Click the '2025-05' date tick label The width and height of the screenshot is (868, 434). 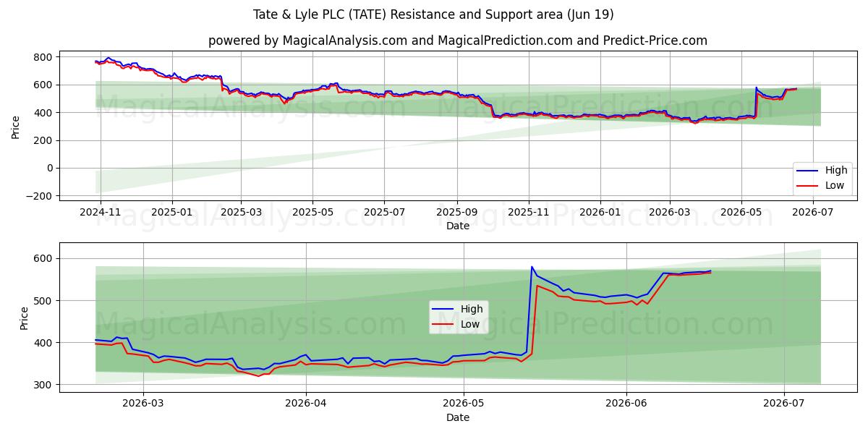pyautogui.click(x=312, y=211)
